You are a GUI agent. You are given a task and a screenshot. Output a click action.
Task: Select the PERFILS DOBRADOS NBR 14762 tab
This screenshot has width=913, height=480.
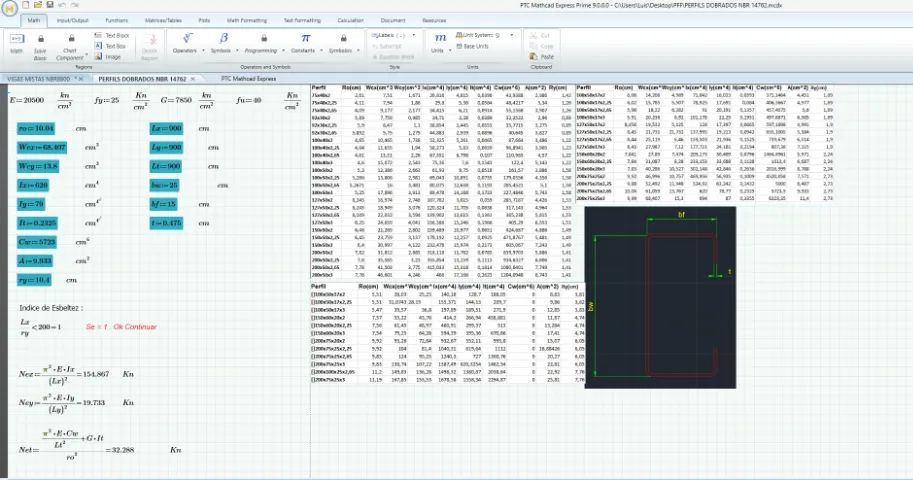[x=142, y=79]
